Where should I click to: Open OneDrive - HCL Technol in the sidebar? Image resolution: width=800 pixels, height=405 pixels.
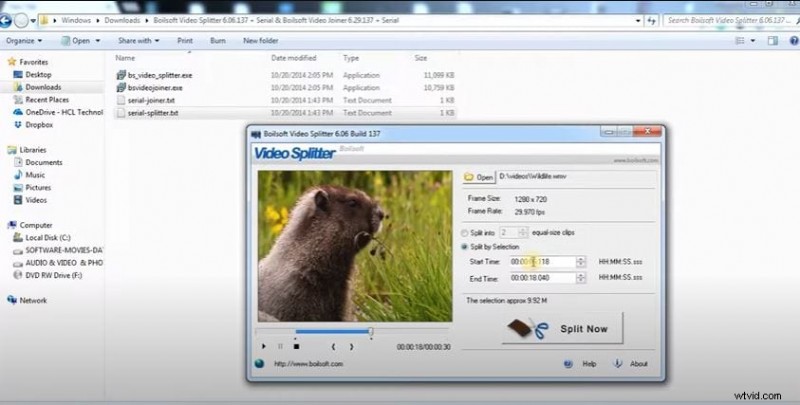64,112
